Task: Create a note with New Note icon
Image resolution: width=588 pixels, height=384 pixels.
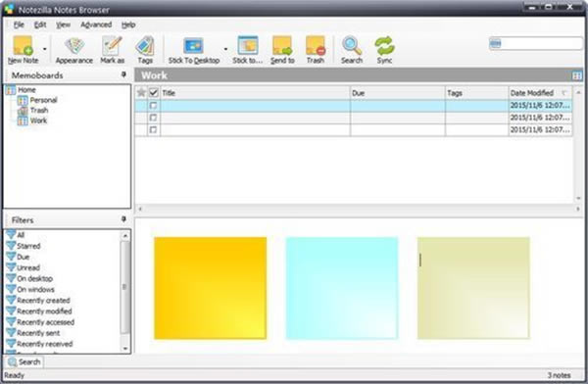Action: pyautogui.click(x=23, y=46)
